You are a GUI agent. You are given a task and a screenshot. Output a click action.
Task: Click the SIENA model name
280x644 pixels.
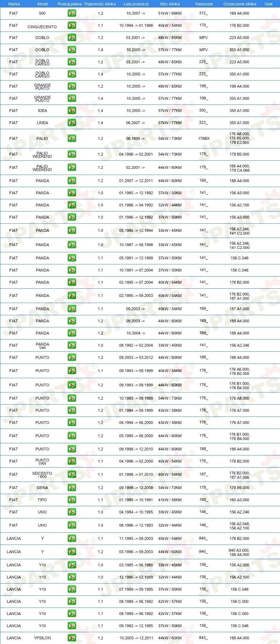point(42,488)
